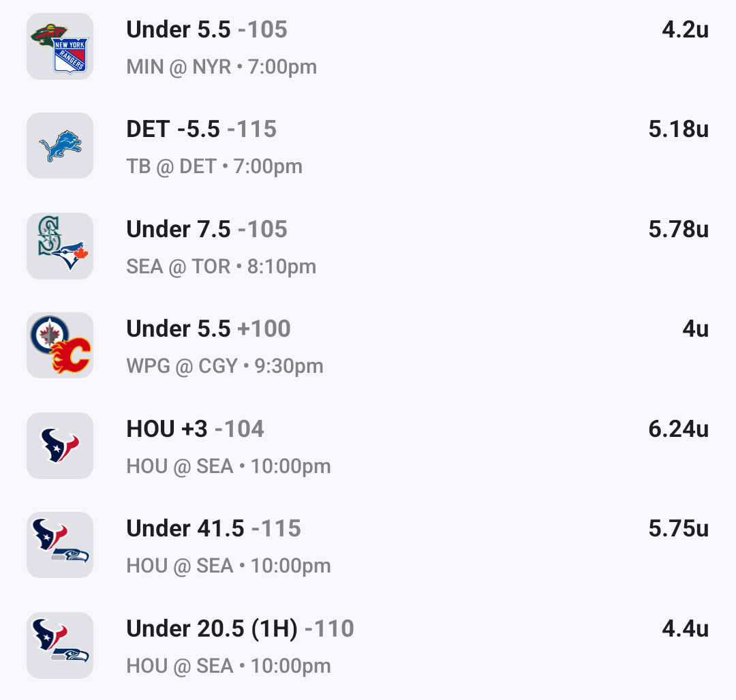Tap the SEA @ TOR 8:10pm matchup text
Viewport: 736px width, 700px height.
[221, 267]
